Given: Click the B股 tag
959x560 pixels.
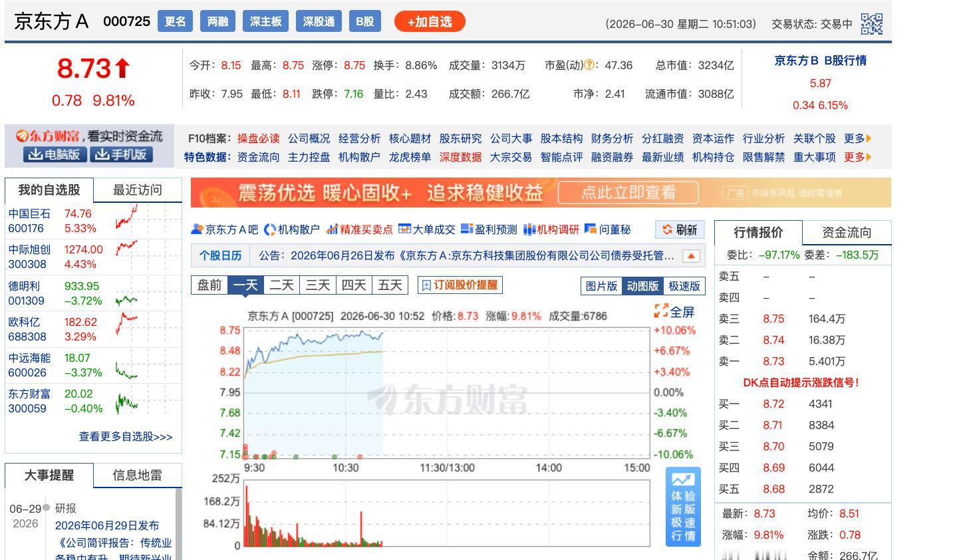Looking at the screenshot, I should coord(365,21).
